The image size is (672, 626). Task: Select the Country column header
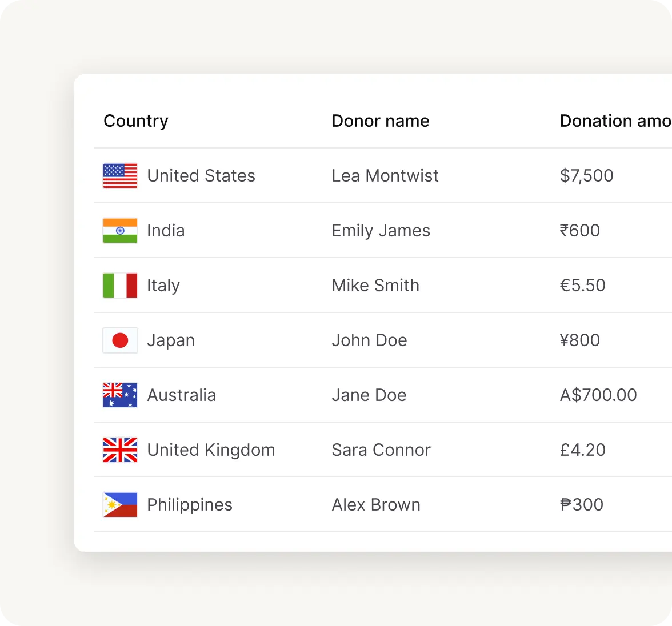tap(136, 121)
